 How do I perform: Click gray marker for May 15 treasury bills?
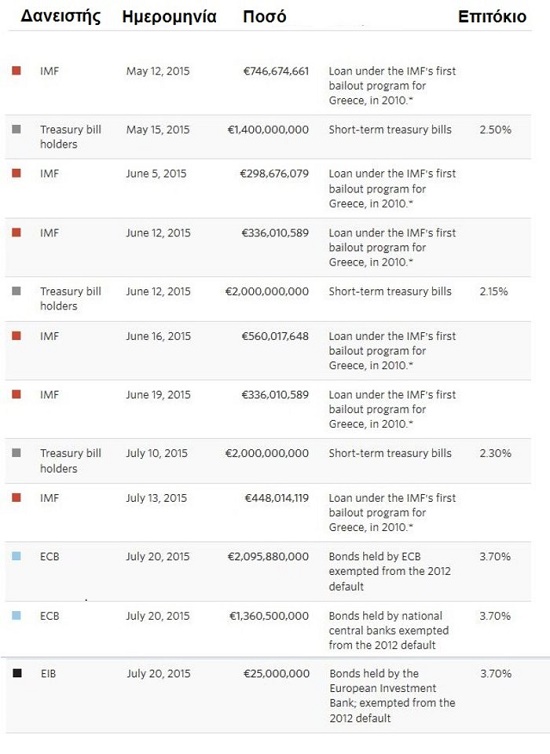click(16, 129)
